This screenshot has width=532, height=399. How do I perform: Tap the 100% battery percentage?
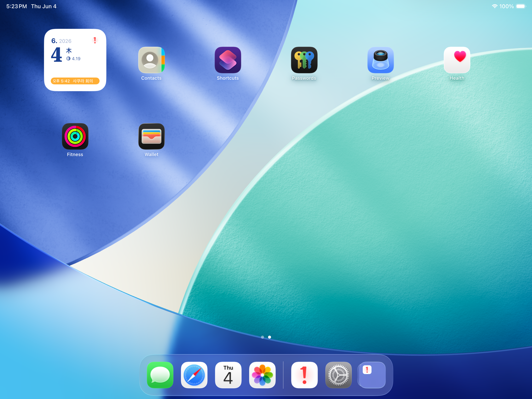pos(506,6)
